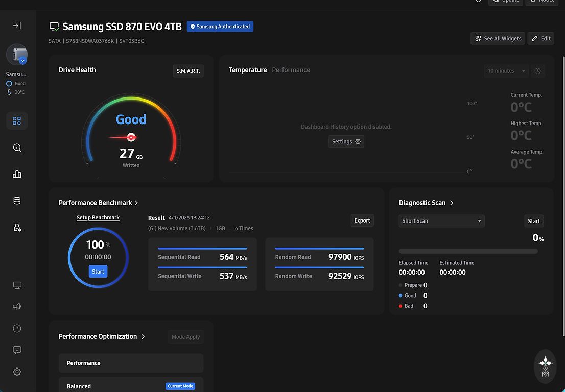The image size is (565, 392).
Task: Switch to the Temperature tab
Action: [x=248, y=70]
